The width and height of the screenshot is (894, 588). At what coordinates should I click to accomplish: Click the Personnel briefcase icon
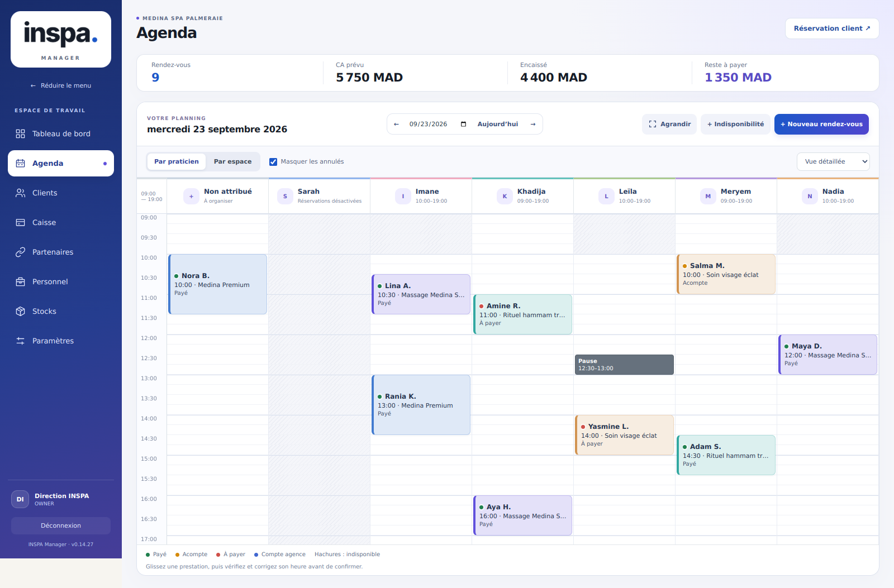click(x=21, y=281)
